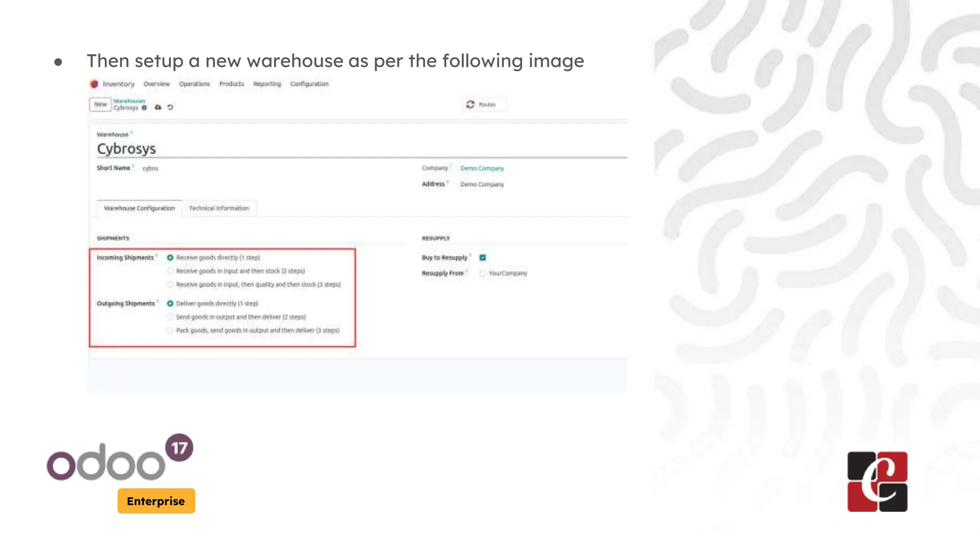Open the Configuration menu

tap(310, 84)
